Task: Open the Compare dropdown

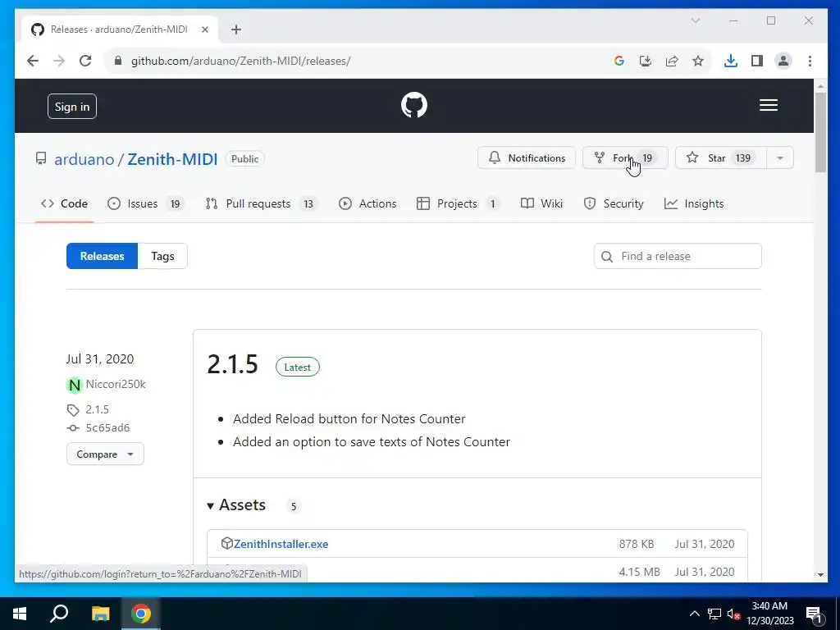Action: tap(105, 454)
